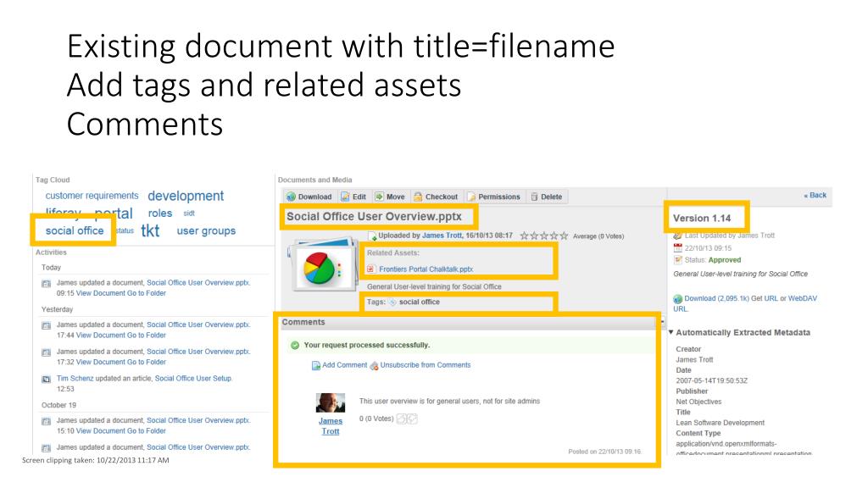Click Unsubscribe from Comments
This screenshot has height=488, width=868.
point(420,365)
